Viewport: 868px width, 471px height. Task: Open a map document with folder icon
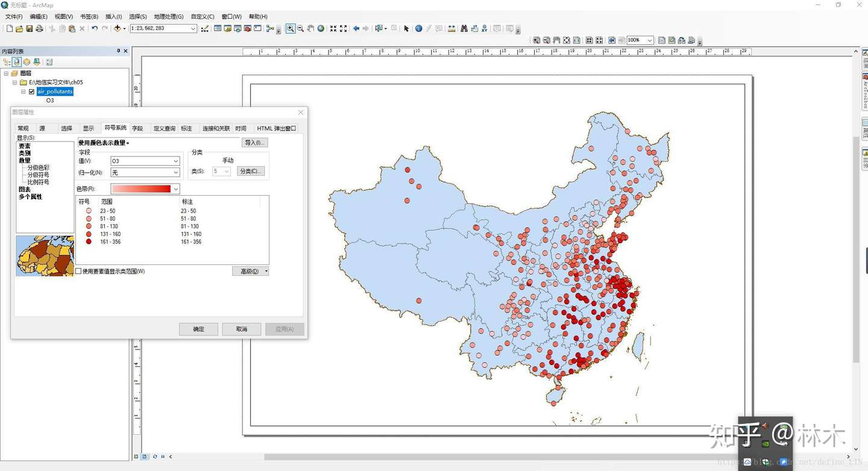[19, 28]
